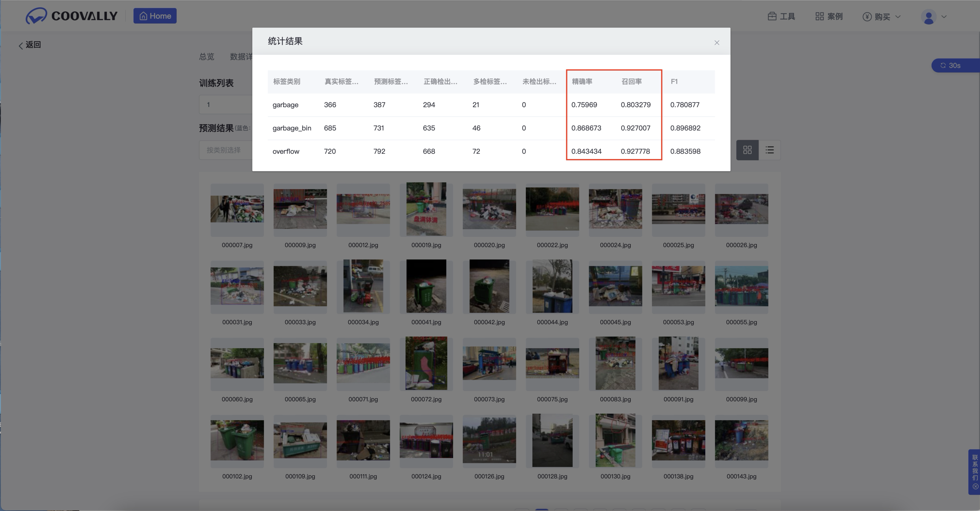Click the Home button
Screen dimensions: 980x511
(x=155, y=16)
